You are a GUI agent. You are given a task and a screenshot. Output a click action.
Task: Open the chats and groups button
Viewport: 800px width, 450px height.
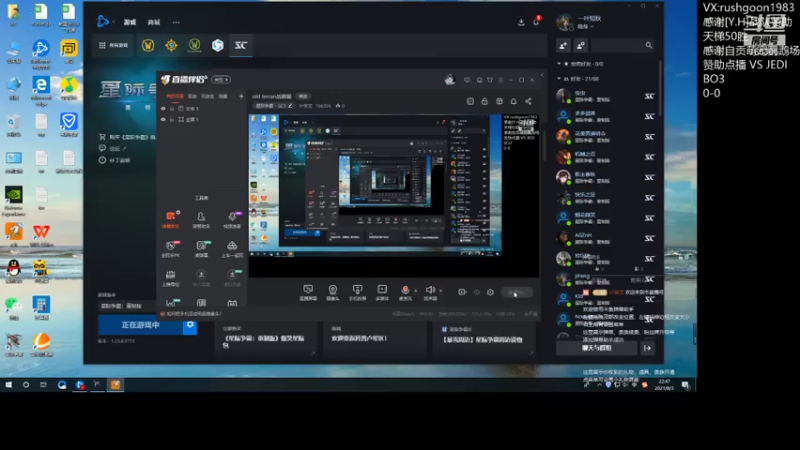[x=596, y=348]
